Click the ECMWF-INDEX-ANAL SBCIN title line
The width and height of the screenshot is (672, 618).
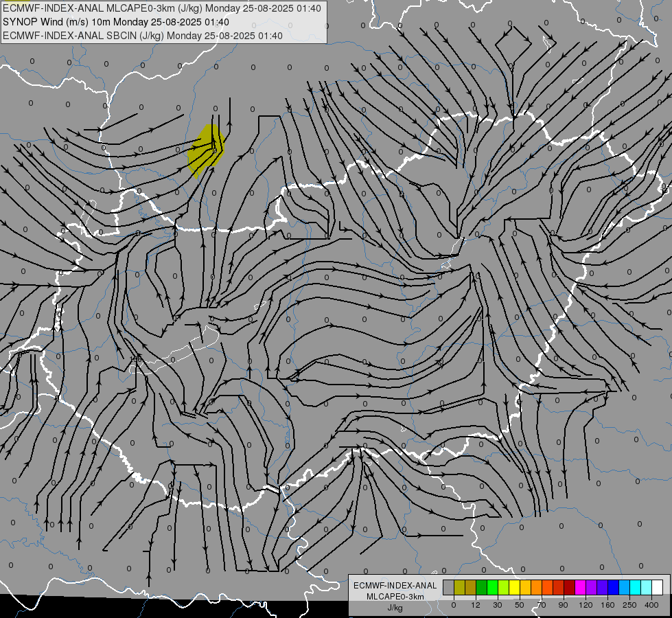[143, 36]
